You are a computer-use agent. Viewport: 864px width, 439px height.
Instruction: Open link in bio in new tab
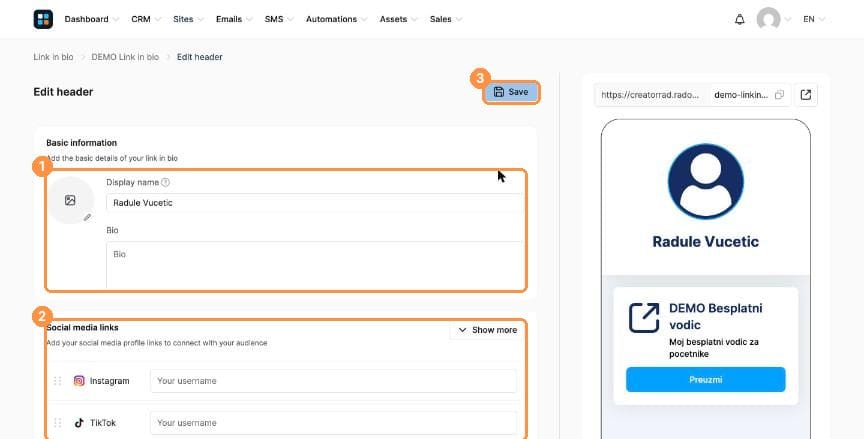806,95
